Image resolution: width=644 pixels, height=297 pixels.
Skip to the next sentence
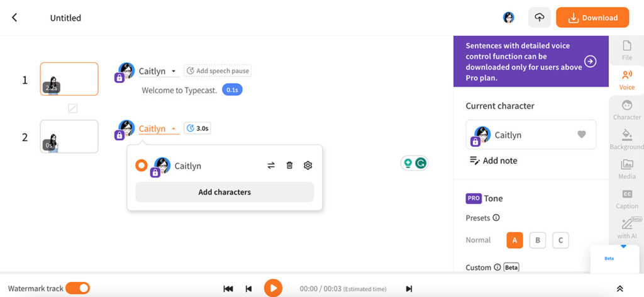coord(409,288)
